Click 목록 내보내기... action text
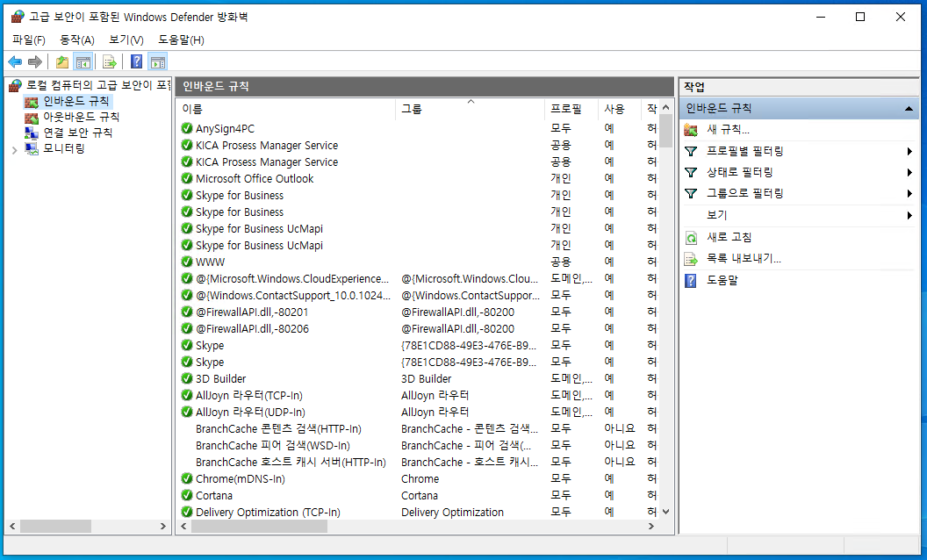This screenshot has width=927, height=560. 744,258
